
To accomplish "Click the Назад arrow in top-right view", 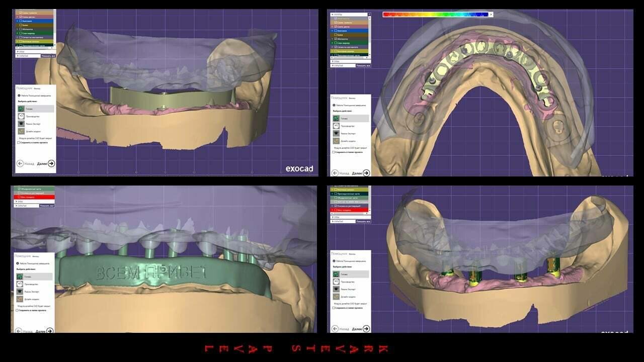I will click(335, 173).
